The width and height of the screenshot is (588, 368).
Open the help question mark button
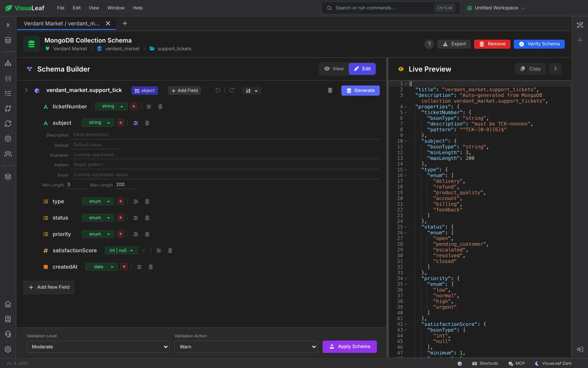[429, 44]
